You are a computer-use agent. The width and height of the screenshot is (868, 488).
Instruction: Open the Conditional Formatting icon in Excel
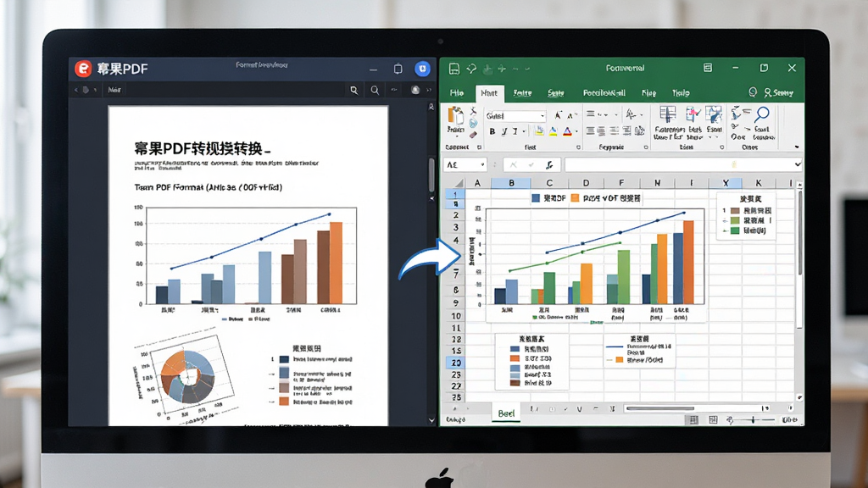pos(668,115)
